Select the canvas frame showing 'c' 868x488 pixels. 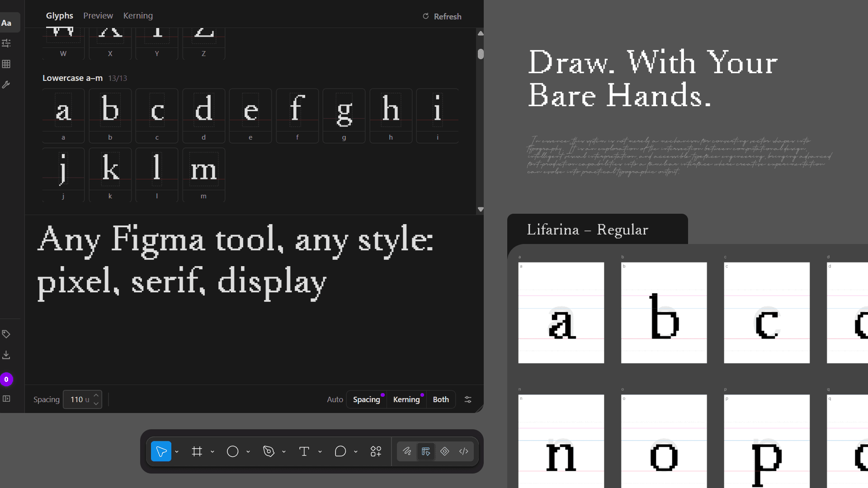pyautogui.click(x=767, y=313)
